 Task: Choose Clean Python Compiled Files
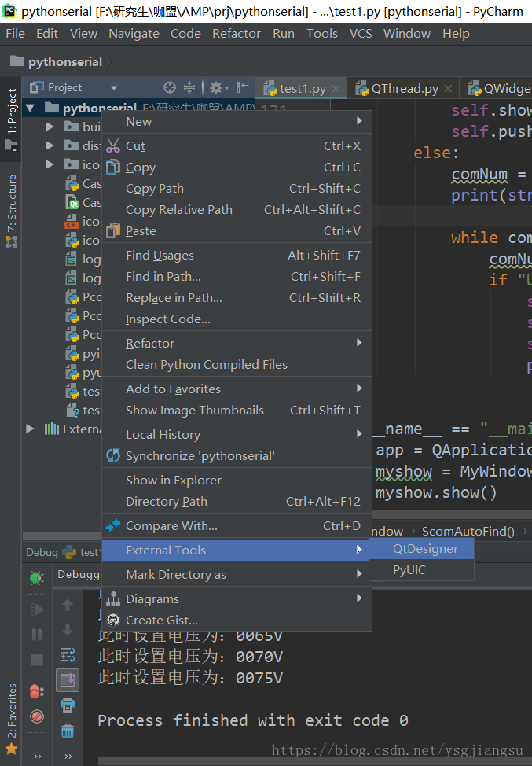coord(237,364)
